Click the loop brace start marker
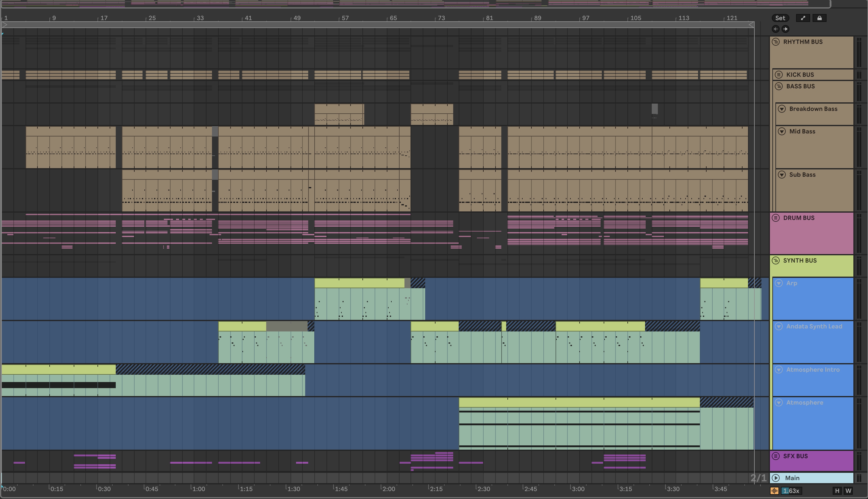 [5, 25]
